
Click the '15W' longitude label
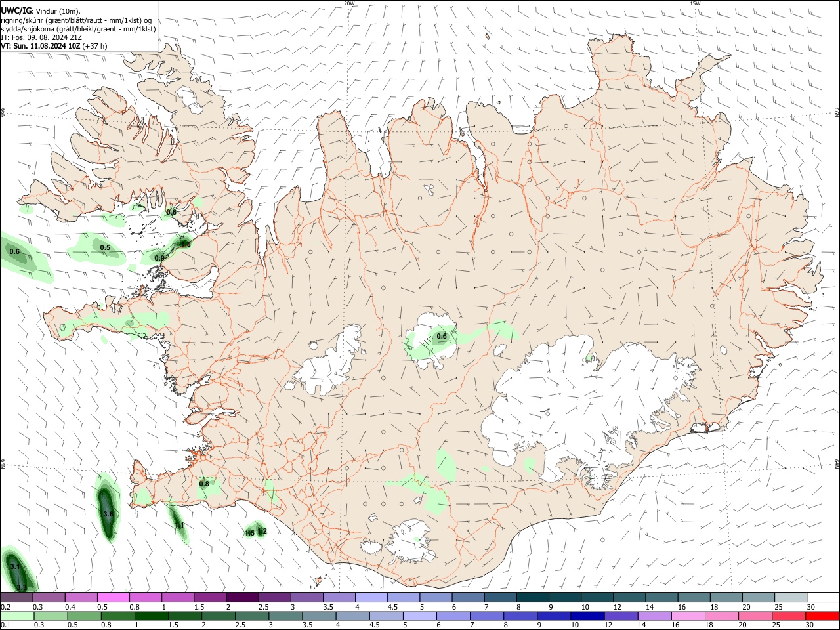[x=695, y=3]
